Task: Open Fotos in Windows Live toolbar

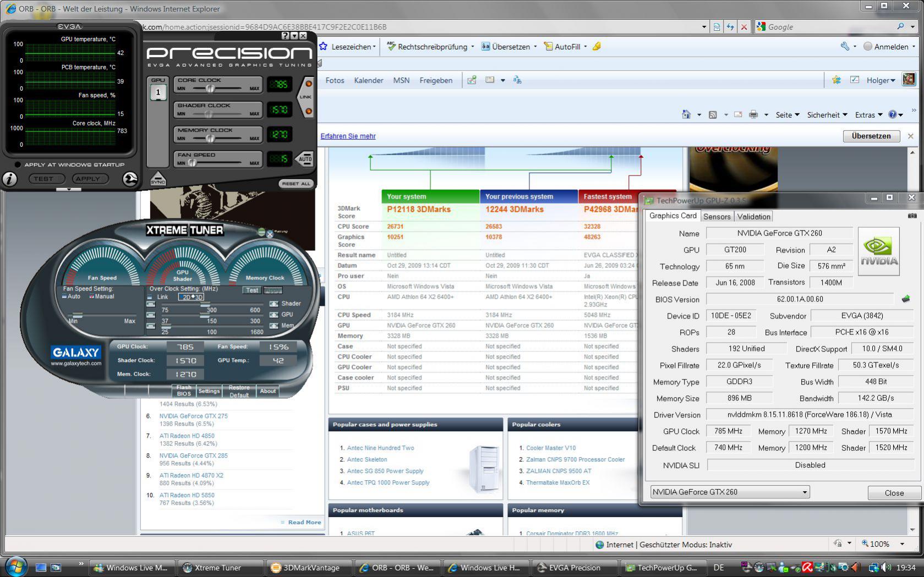Action: click(x=335, y=80)
